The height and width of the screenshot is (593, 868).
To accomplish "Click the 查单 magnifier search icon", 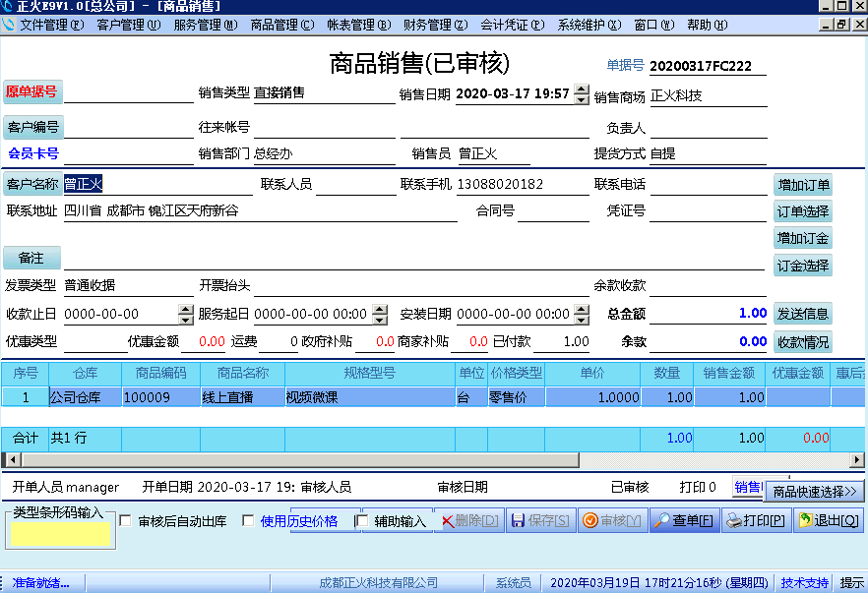I will click(x=661, y=520).
